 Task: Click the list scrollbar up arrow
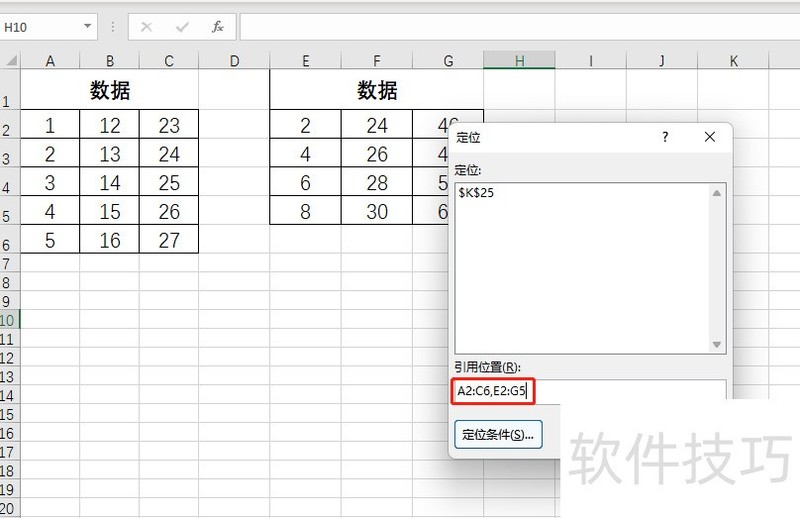(x=716, y=193)
